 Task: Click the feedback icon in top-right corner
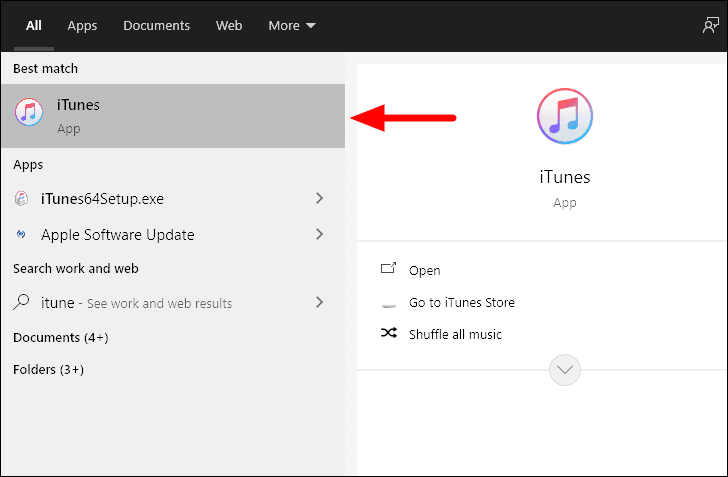(x=710, y=25)
